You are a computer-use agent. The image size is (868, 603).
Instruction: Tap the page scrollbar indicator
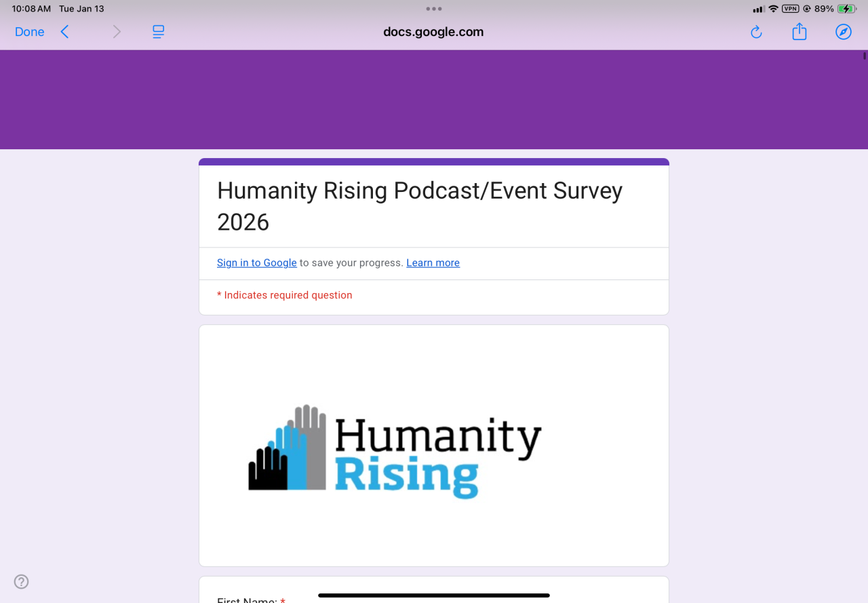click(865, 56)
